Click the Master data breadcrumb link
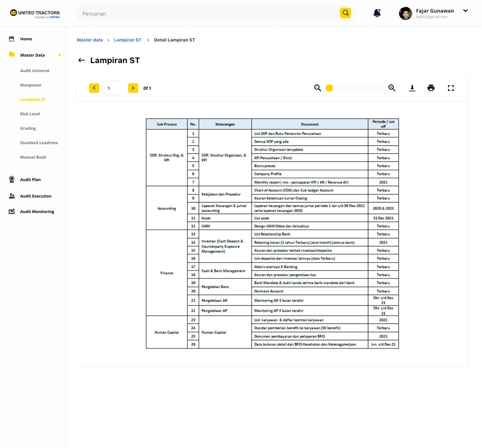This screenshot has height=448, width=482. (90, 40)
